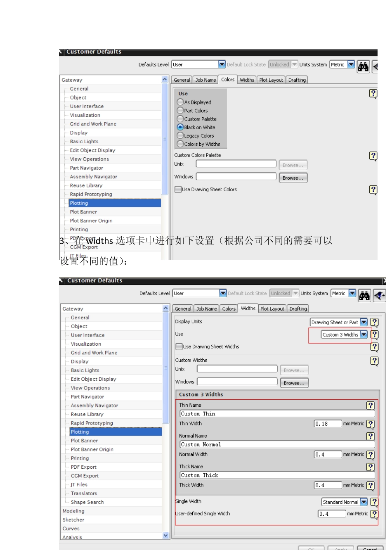392x555 pixels.
Task: Select Modeling category in the tree
Action: pyautogui.click(x=73, y=511)
